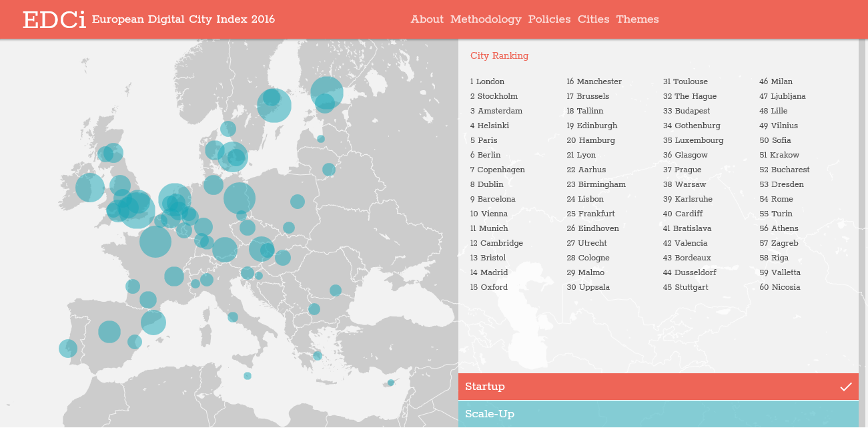Click the EDCi logo
Viewport: 868px width, 430px height.
pyautogui.click(x=54, y=20)
